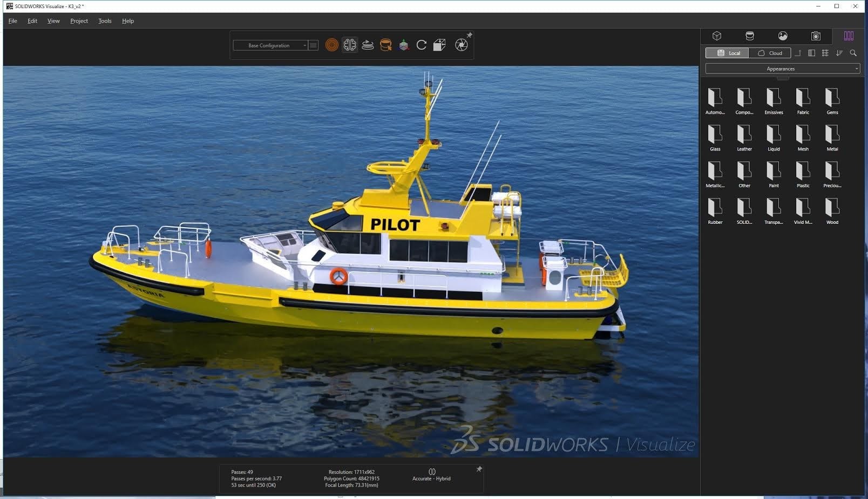Select the Local library toggle button
Viewport: 868px width, 499px height.
(728, 53)
